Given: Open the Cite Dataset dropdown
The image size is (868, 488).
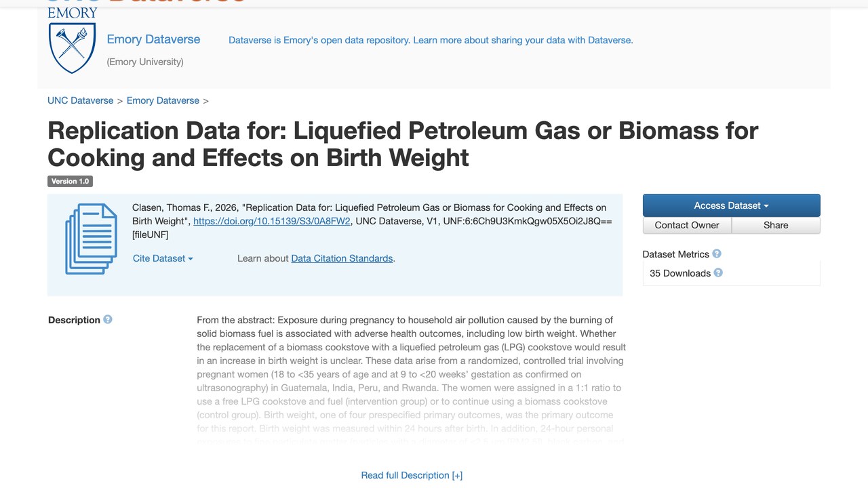Looking at the screenshot, I should point(163,258).
